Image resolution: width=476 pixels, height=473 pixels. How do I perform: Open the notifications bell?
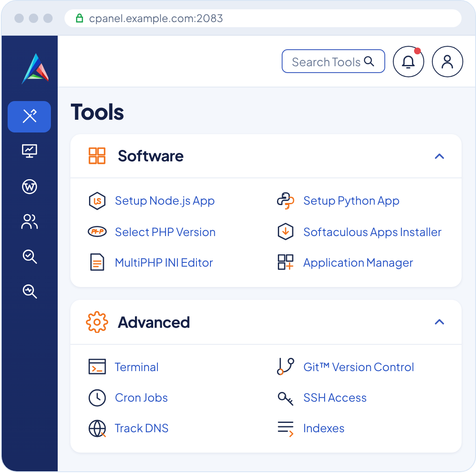[x=408, y=62]
